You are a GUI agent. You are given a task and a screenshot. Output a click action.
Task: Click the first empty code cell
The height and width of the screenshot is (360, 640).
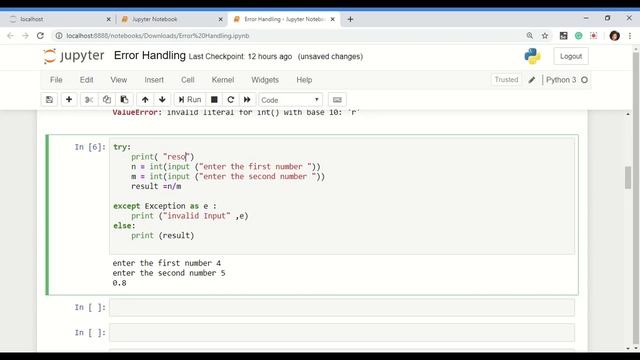click(x=342, y=307)
